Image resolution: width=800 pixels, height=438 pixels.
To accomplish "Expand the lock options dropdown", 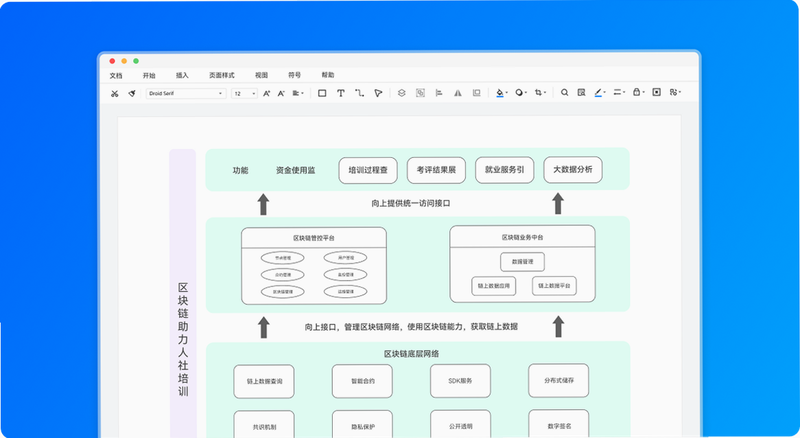I will [x=638, y=92].
